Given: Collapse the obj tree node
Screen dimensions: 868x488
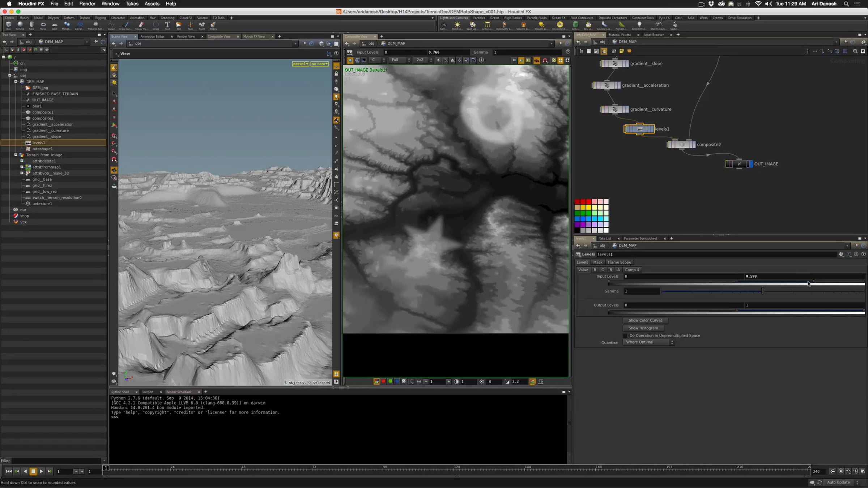Looking at the screenshot, I should pos(10,76).
